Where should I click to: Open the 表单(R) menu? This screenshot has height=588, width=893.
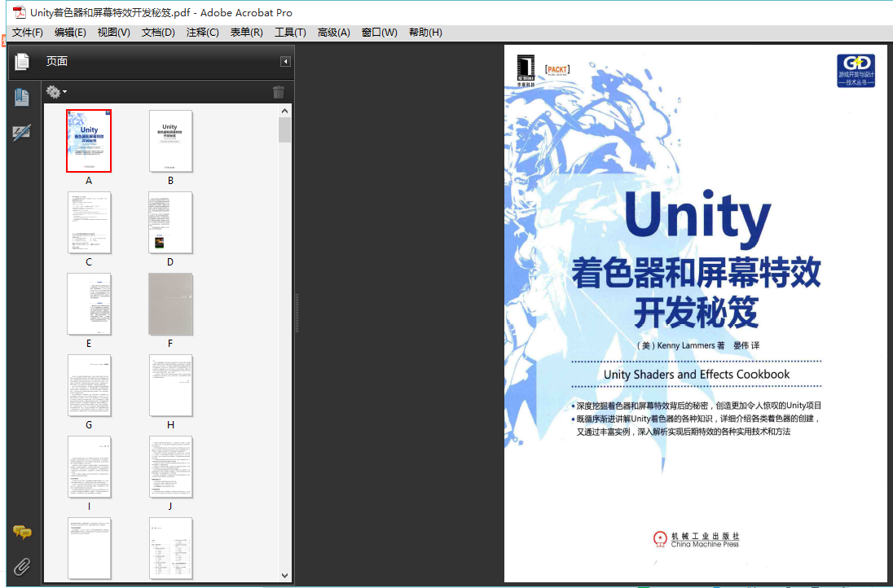point(247,33)
